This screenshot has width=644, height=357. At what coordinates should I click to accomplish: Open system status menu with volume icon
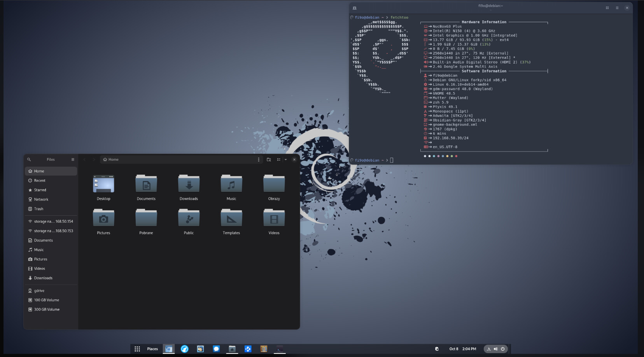[x=495, y=349]
